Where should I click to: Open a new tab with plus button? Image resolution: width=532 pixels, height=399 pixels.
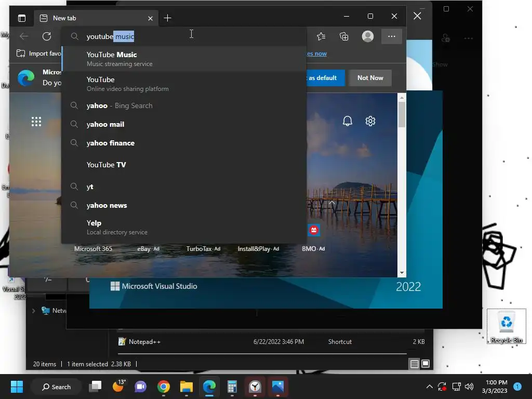(167, 18)
